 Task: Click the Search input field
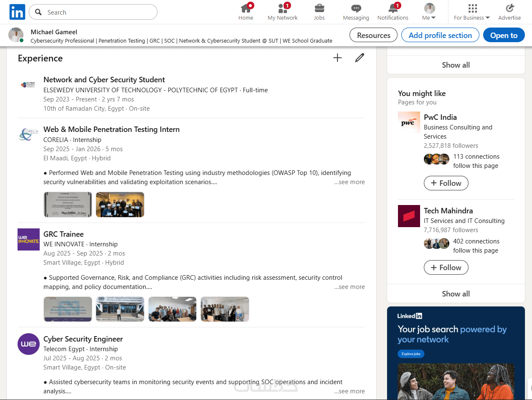pyautogui.click(x=93, y=12)
